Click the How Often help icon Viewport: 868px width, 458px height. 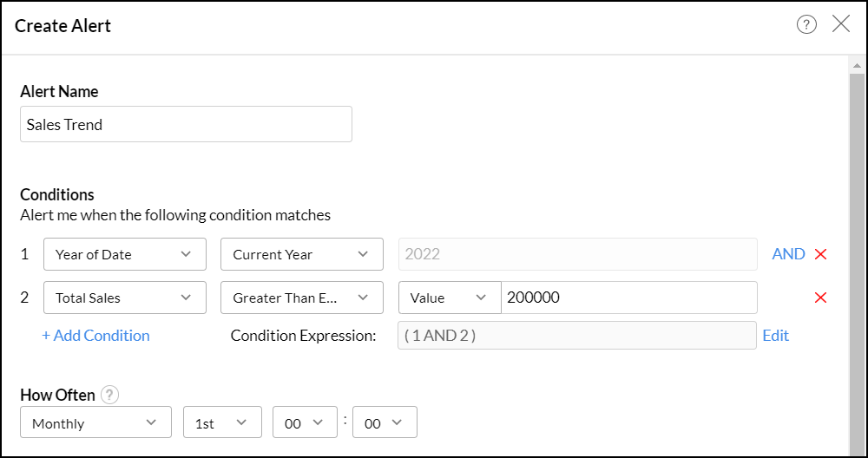(108, 395)
